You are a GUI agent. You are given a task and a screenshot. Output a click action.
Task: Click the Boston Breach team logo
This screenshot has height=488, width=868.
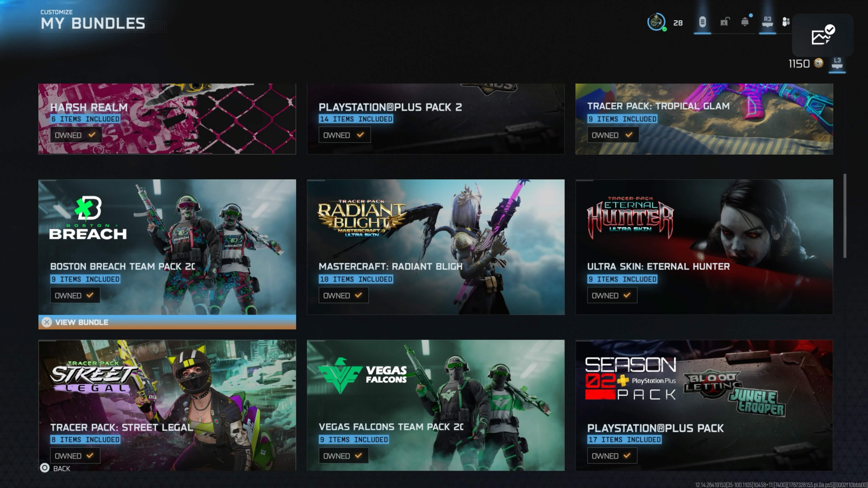pyautogui.click(x=88, y=218)
